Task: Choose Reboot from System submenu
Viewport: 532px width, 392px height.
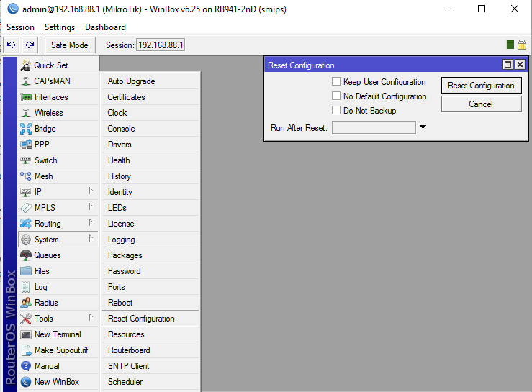Action: tap(150, 303)
